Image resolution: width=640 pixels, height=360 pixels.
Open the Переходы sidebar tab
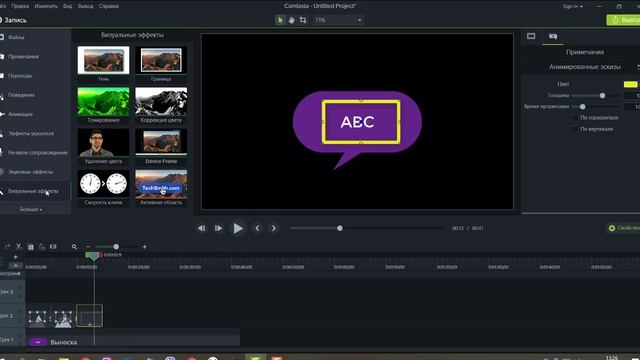click(x=20, y=76)
